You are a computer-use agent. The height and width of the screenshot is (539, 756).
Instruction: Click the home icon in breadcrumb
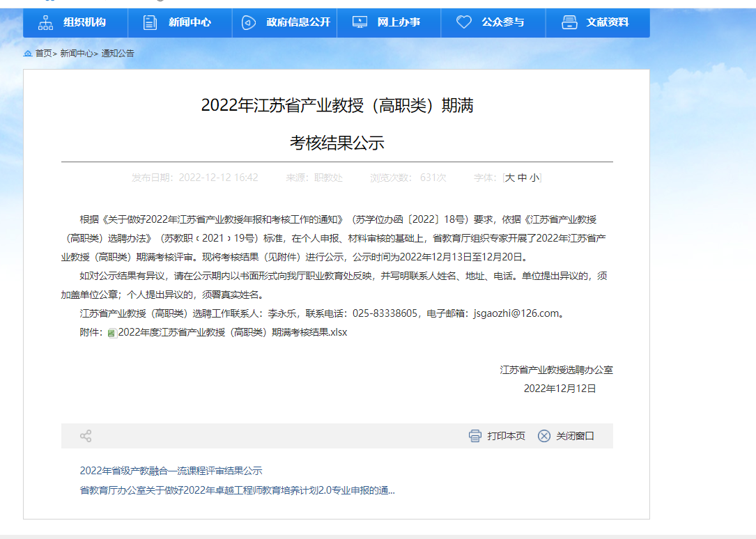click(28, 54)
